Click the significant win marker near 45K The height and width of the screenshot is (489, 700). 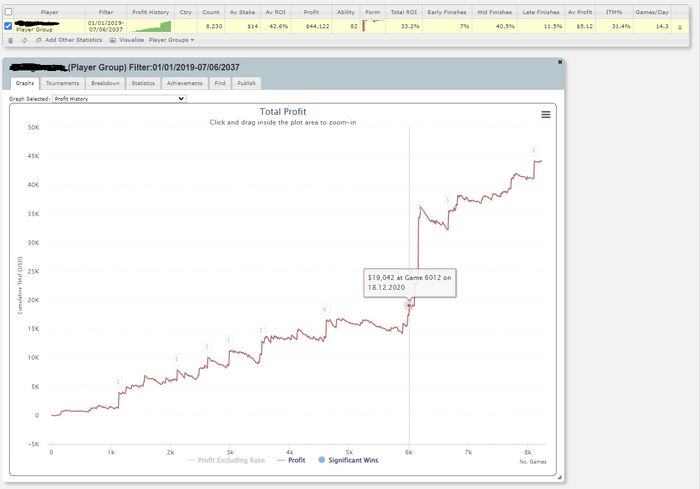[x=533, y=150]
